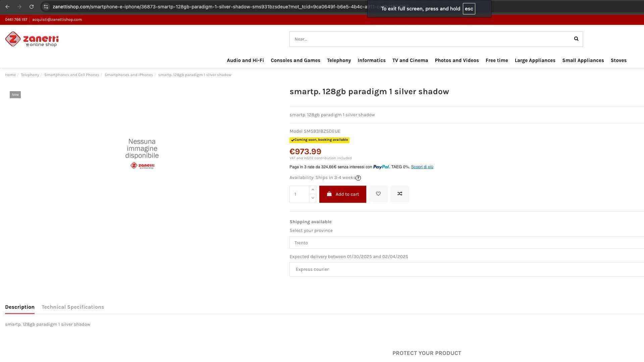
Task: Click Scopri di più PayPal link
Action: (422, 167)
